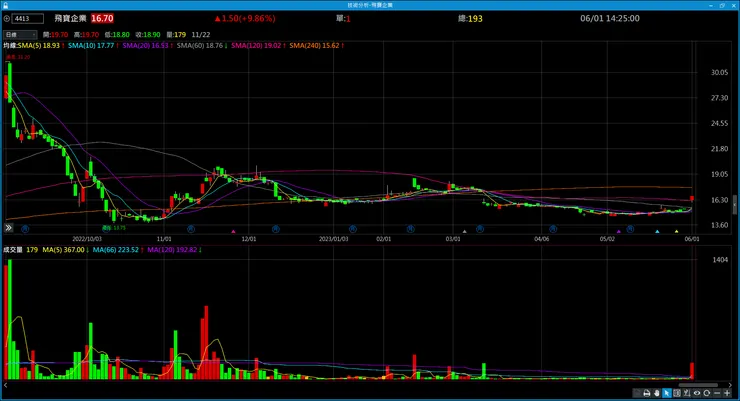Select the hand pan tool

click(656, 393)
